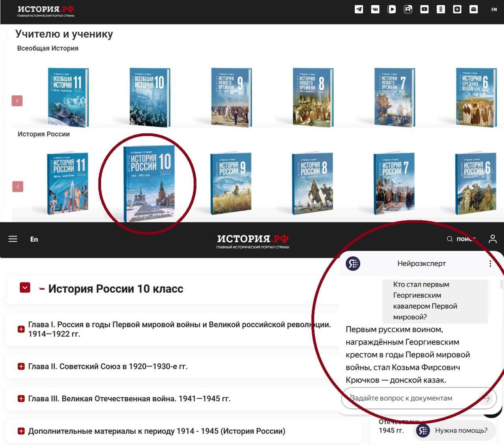
Task: Open the Нейроэксперт three-dot options menu
Action: [x=490, y=264]
